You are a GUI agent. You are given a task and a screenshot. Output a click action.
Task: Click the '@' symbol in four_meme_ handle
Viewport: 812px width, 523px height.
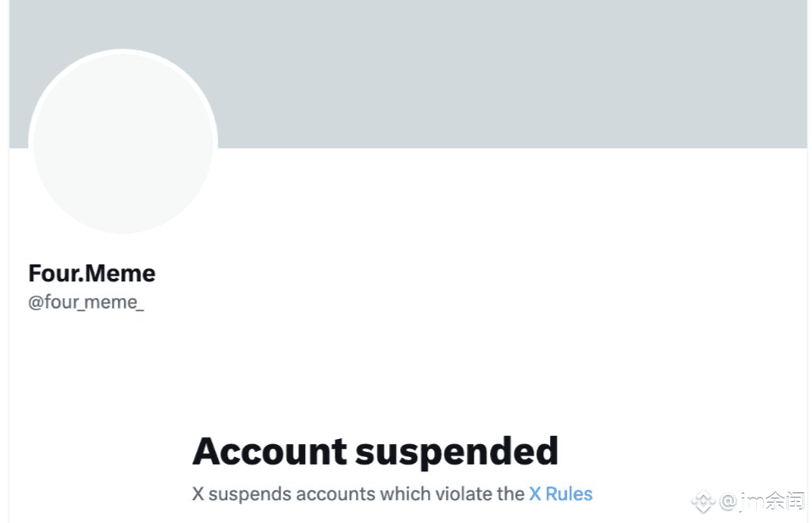click(36, 302)
